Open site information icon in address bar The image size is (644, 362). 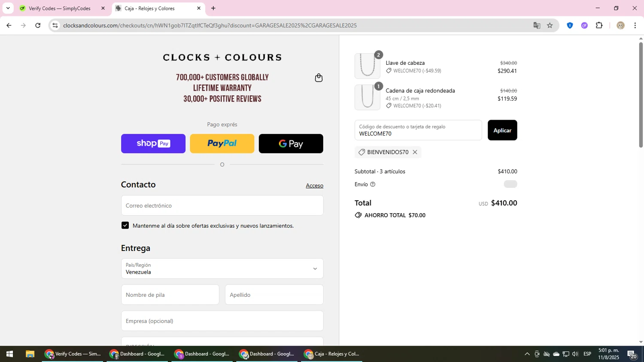point(55,25)
